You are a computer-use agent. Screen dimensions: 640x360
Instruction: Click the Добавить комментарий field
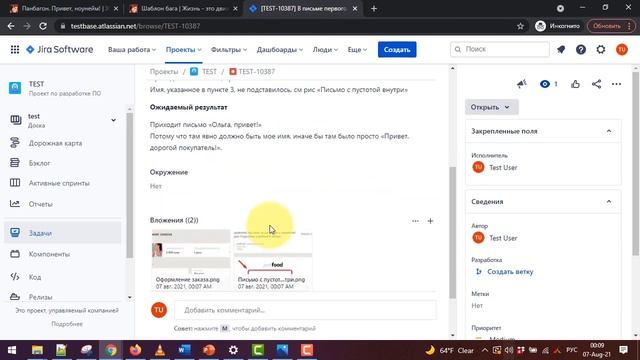[x=305, y=310]
